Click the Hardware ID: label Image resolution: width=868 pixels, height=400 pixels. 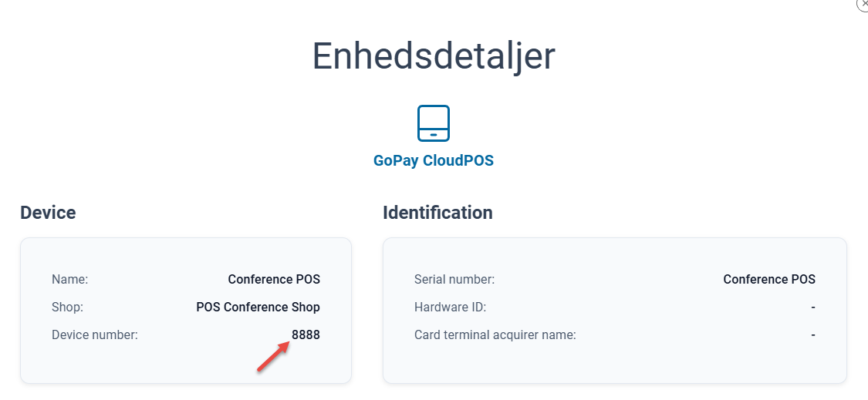tap(450, 307)
